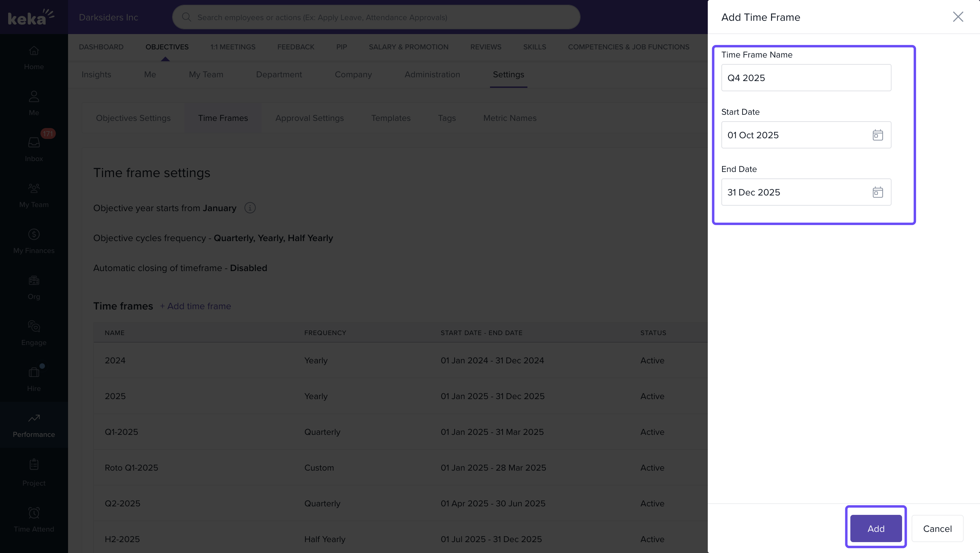Open the End Date calendar picker
This screenshot has height=553, width=980.
(877, 192)
